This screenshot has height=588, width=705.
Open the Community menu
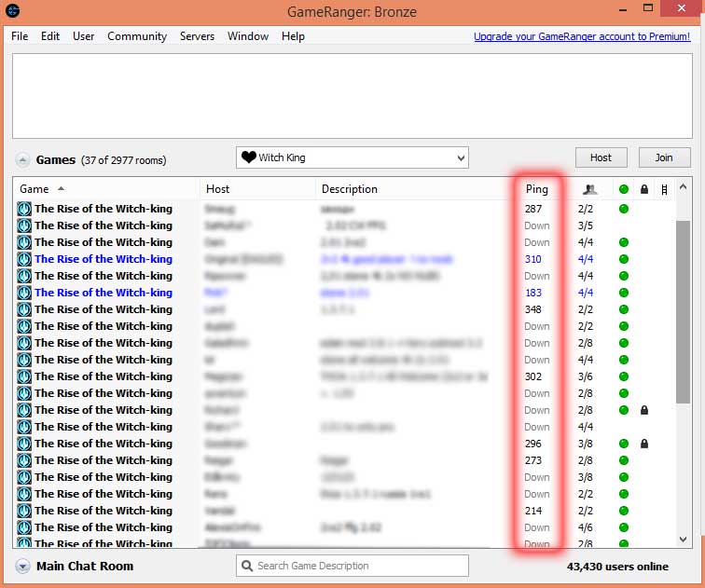click(x=137, y=36)
